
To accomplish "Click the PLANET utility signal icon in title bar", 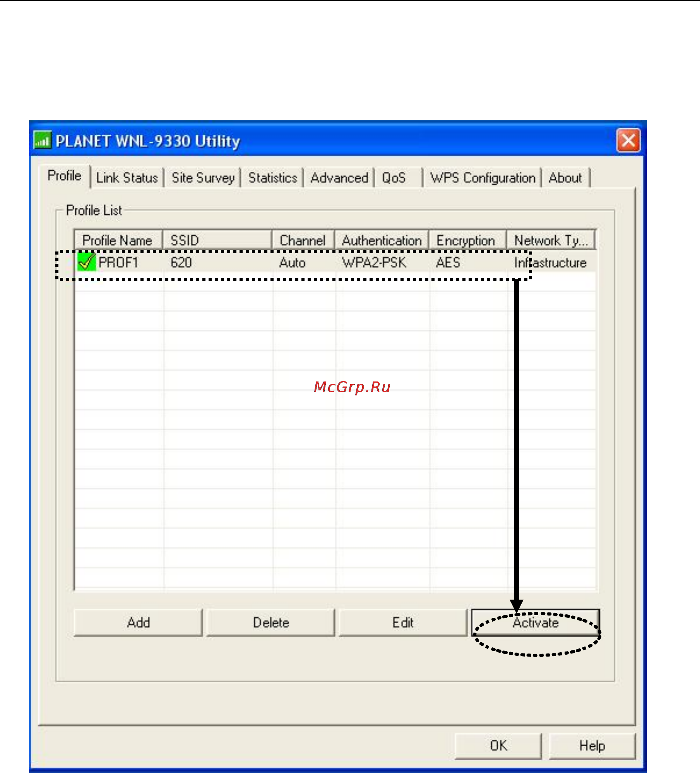I will pos(42,140).
